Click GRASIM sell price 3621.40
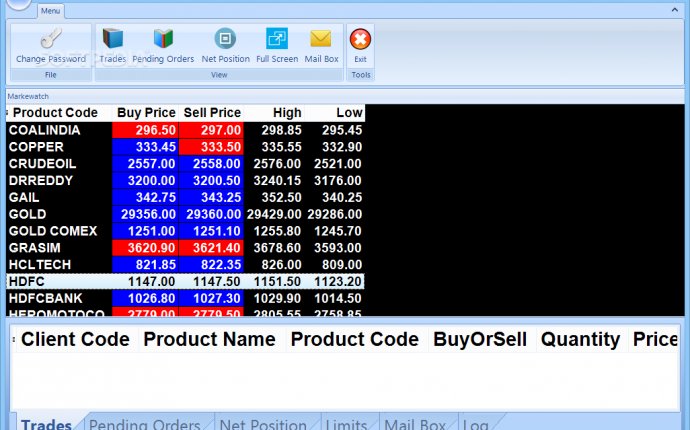Viewport: 690px width, 430px height. (212, 248)
